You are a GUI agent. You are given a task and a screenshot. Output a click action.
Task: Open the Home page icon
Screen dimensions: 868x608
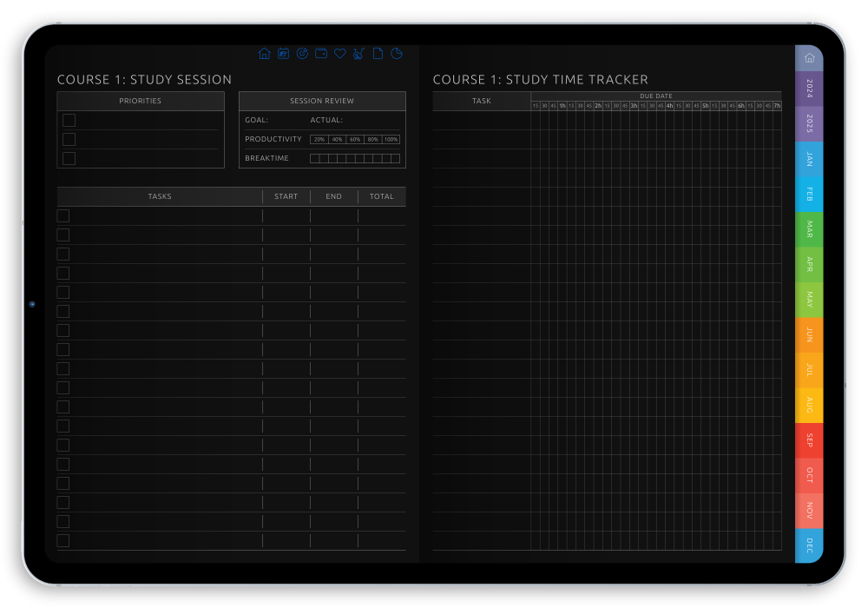click(x=265, y=53)
